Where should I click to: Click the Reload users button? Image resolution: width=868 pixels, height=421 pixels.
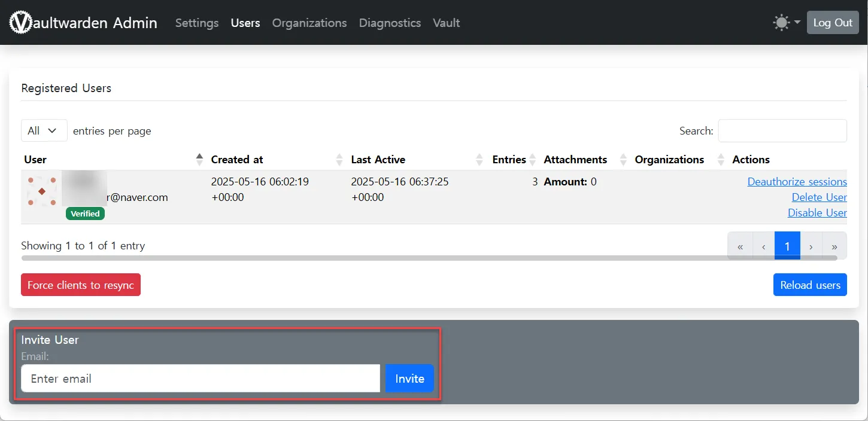click(x=810, y=285)
